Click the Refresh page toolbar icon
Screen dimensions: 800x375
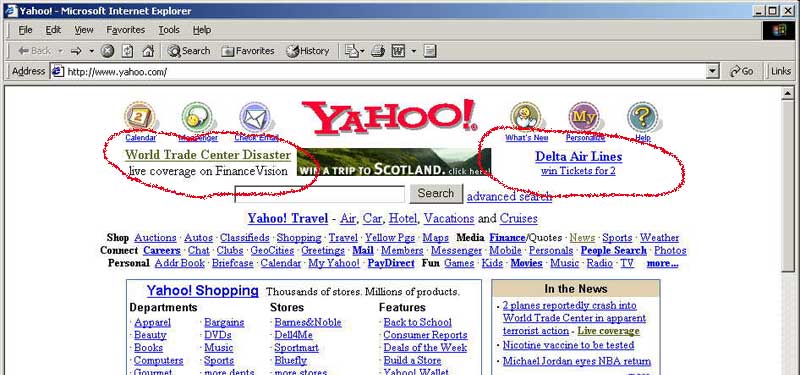click(128, 51)
